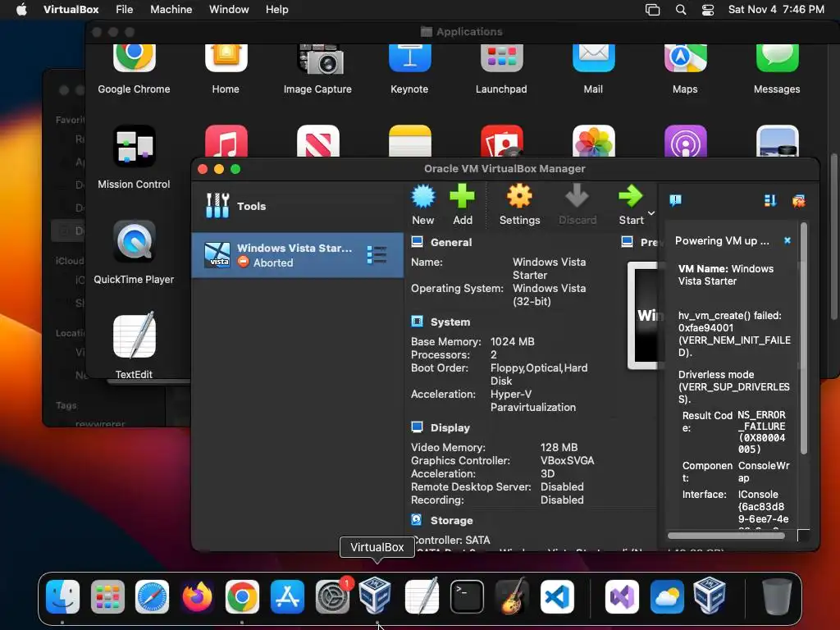Open the File menu
The width and height of the screenshot is (840, 630).
tap(125, 9)
